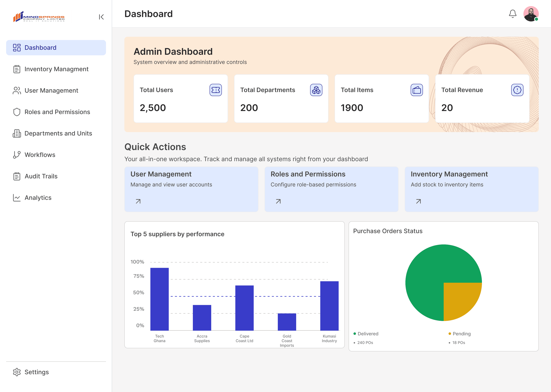Click the Roles and Permissions quick action title
Viewport: 551px width, 392px height.
click(308, 174)
